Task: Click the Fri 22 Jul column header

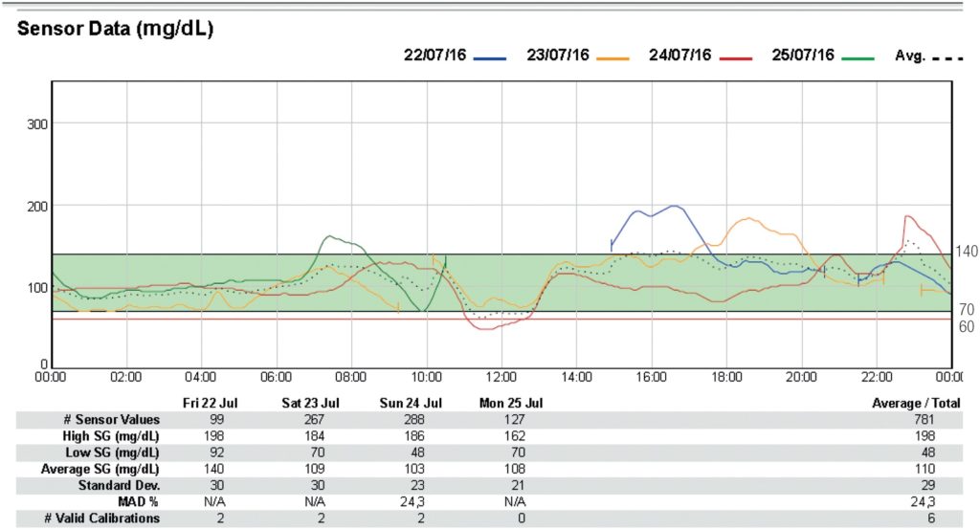Action: click(210, 403)
